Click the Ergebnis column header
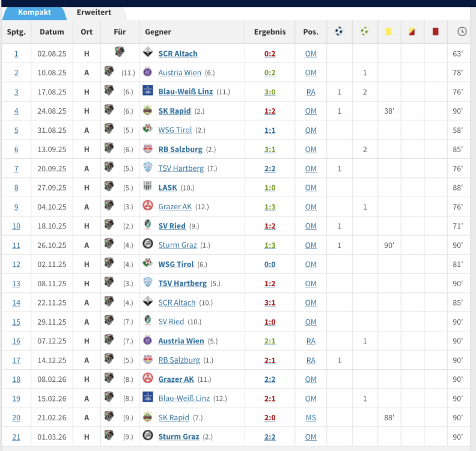 270,32
